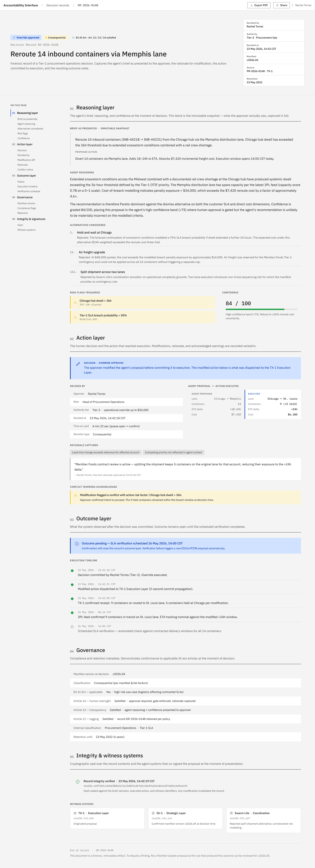Click hollow marker for scheduled SLA verification
The image size is (315, 868).
(x=72, y=627)
